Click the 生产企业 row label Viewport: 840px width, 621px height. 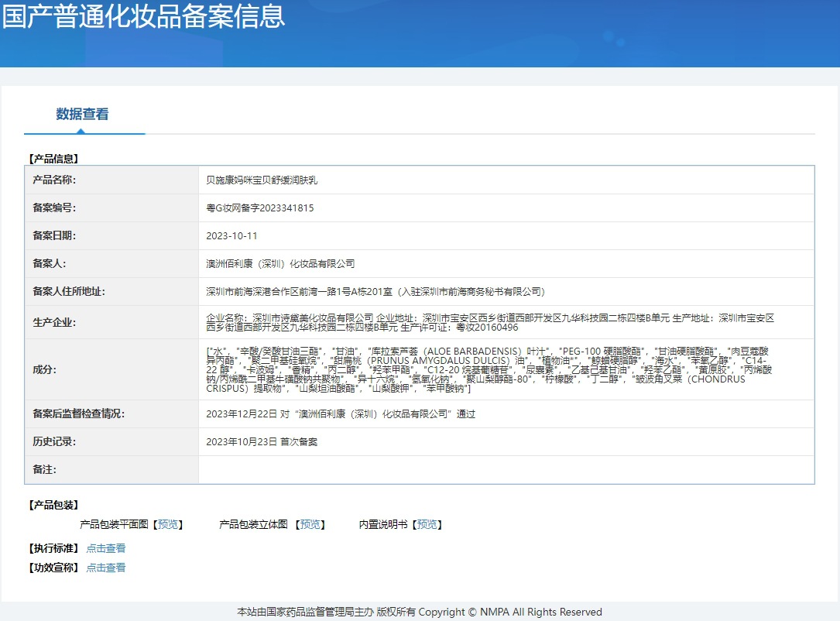click(x=54, y=323)
